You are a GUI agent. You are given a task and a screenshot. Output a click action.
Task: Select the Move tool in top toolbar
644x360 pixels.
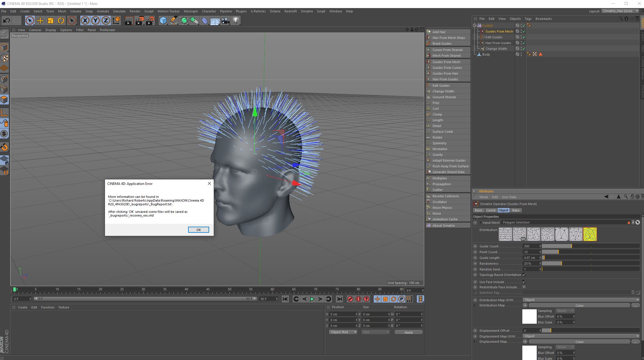[x=40, y=20]
